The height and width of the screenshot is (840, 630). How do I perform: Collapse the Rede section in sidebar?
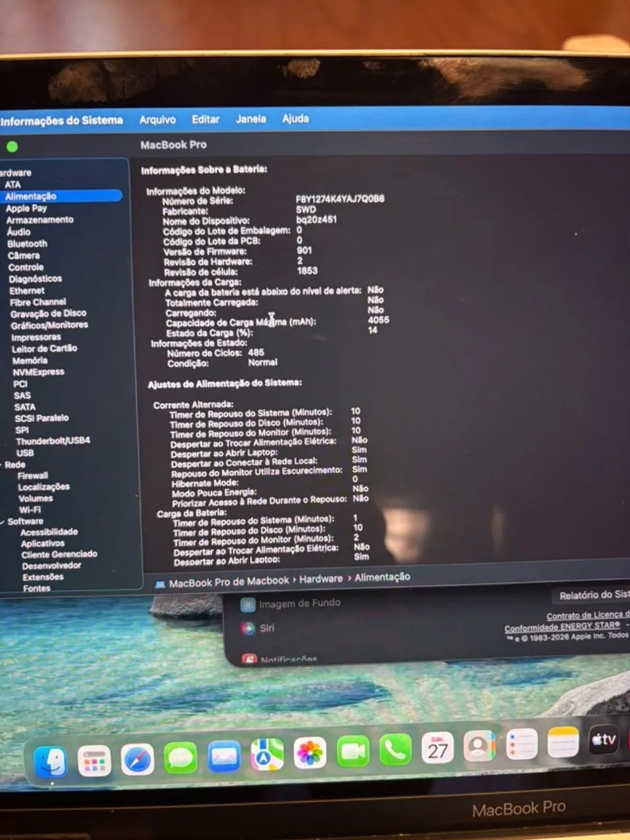(x=2, y=465)
